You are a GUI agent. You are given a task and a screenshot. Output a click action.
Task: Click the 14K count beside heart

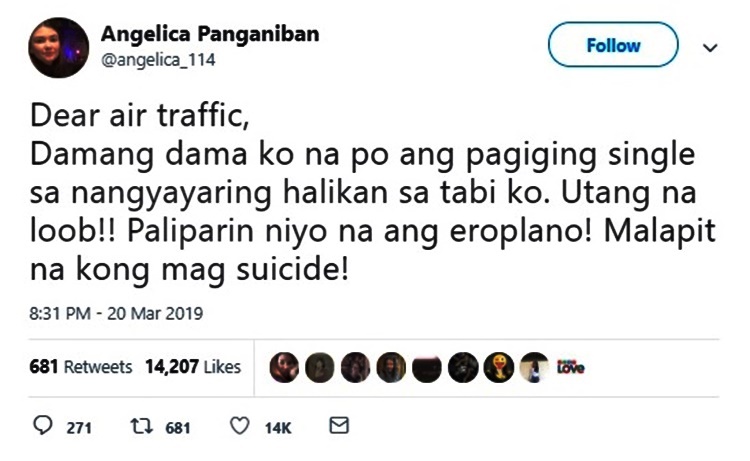point(278,428)
